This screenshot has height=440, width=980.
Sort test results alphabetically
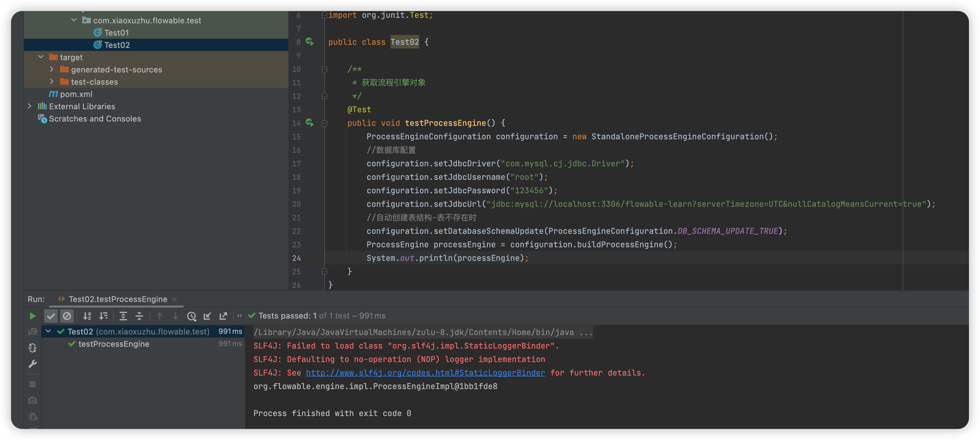coord(87,316)
